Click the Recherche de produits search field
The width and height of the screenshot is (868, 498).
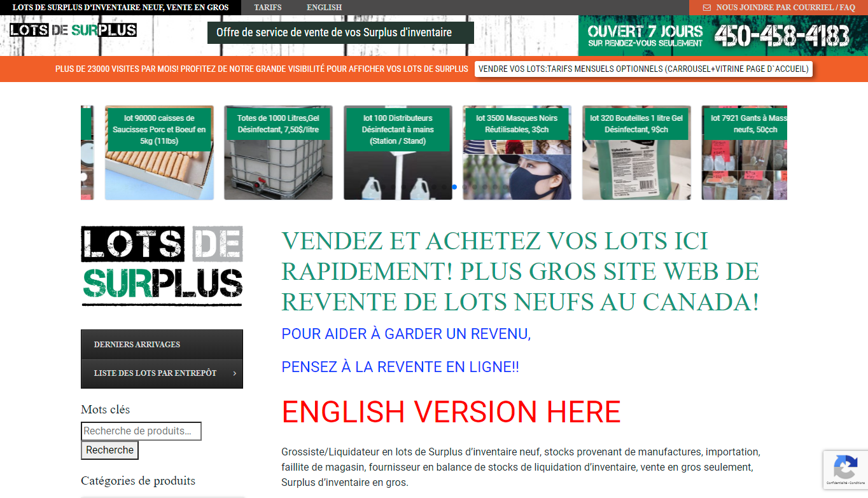click(141, 431)
